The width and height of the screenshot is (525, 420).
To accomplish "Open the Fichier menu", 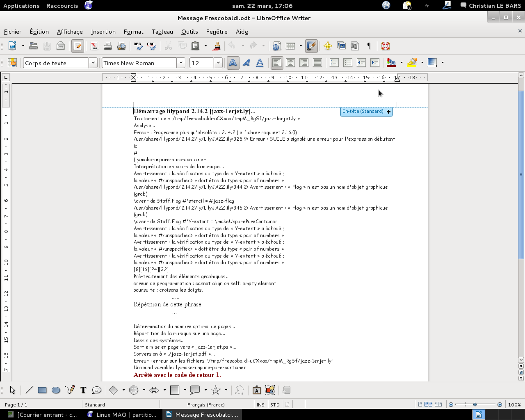I will 13,32.
